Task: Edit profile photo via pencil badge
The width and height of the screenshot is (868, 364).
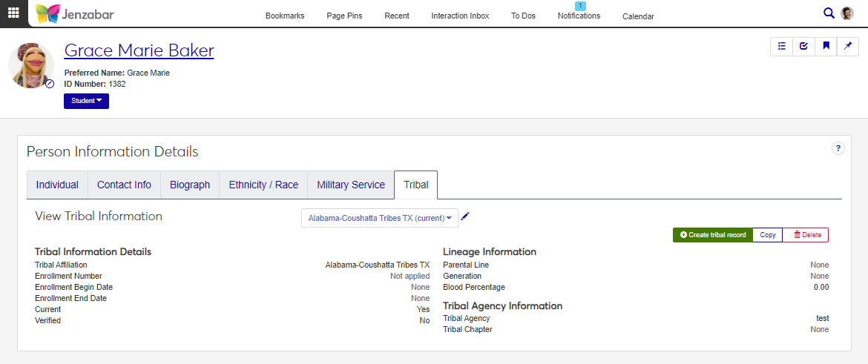Action: point(50,84)
